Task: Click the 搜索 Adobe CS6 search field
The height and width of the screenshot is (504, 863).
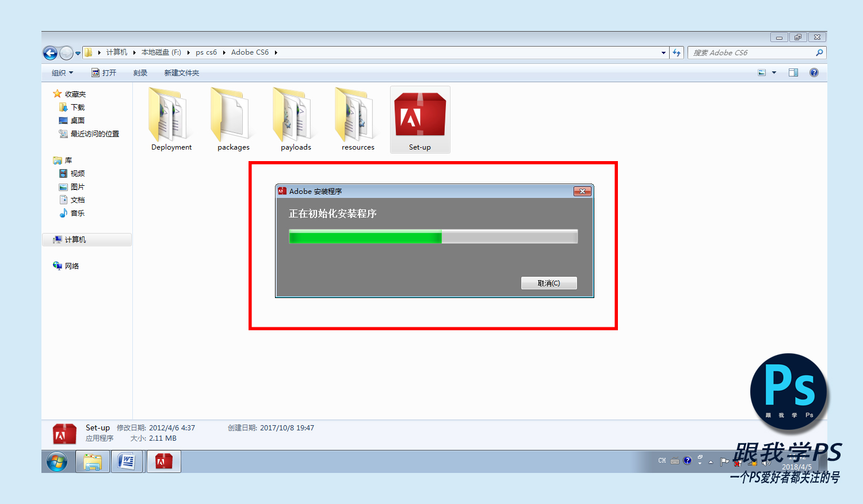Action: point(757,53)
